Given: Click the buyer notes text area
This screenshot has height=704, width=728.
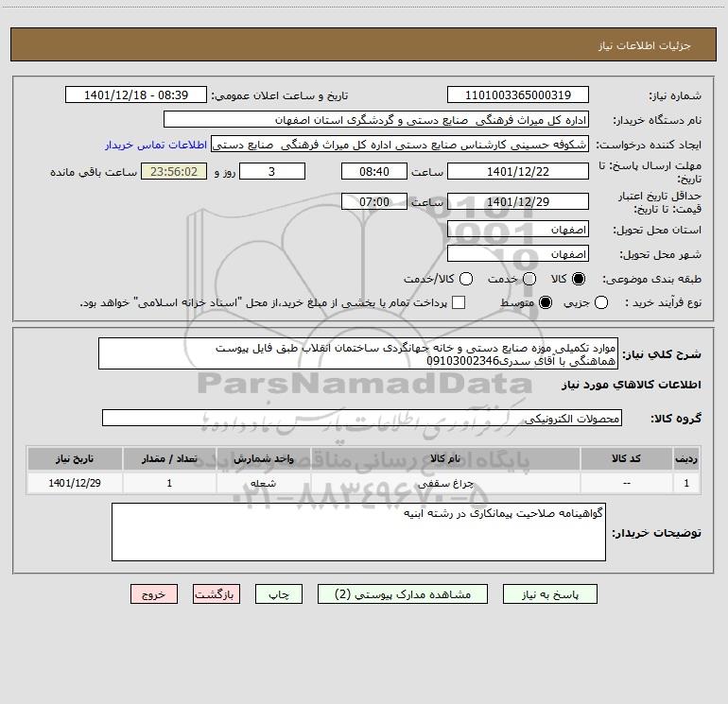Looking at the screenshot, I should [359, 532].
